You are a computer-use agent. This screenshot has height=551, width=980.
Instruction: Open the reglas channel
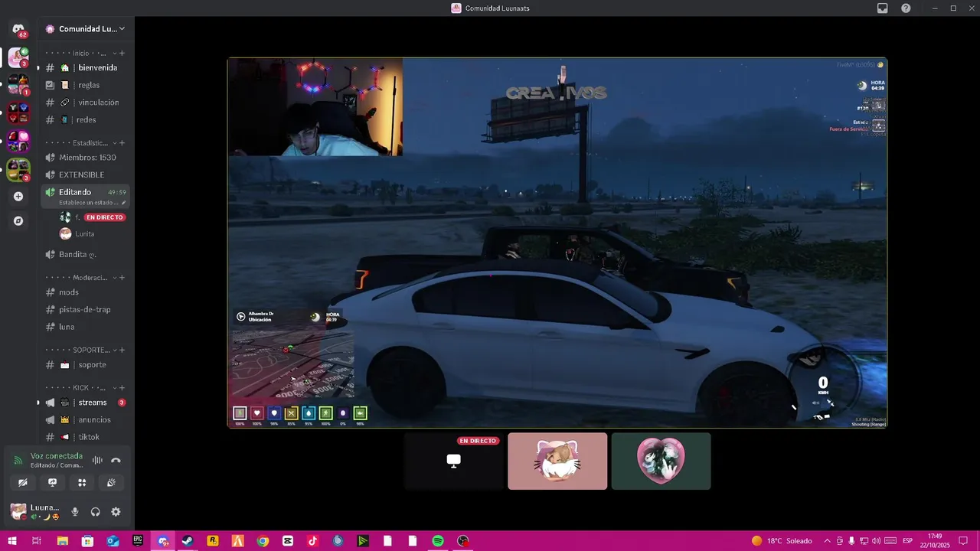[x=86, y=85]
